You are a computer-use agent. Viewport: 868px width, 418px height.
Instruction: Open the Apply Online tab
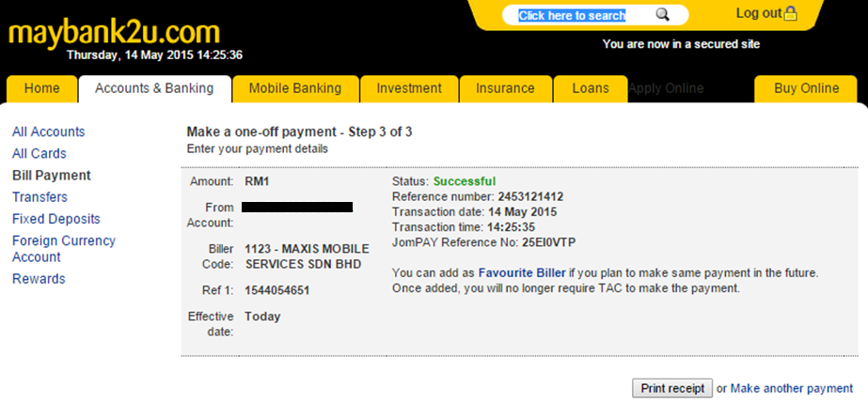click(x=666, y=88)
